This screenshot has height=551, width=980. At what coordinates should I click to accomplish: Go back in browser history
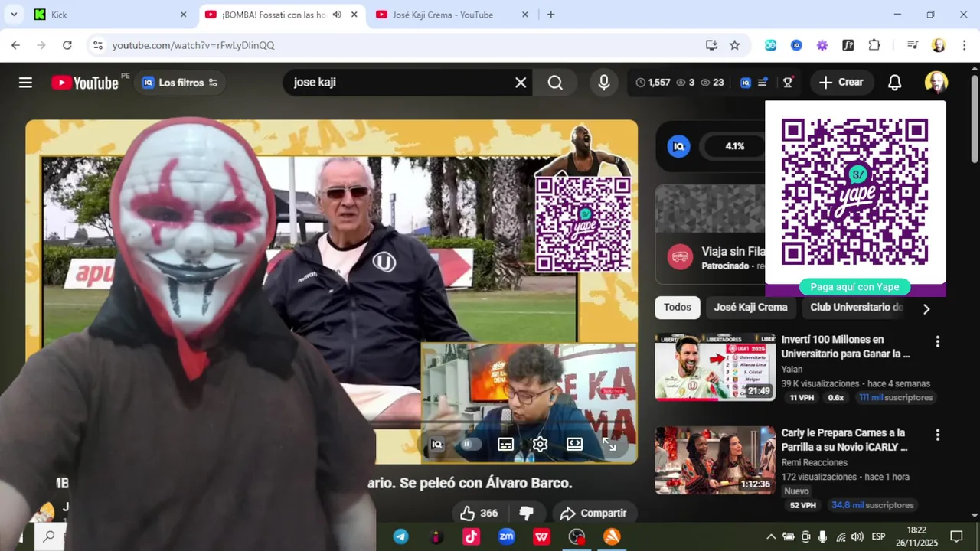[x=15, y=45]
